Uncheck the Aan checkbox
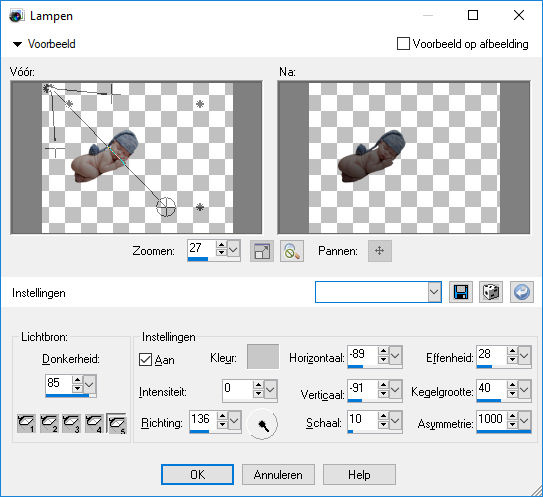Viewport: 543px width, 497px height. click(x=145, y=360)
